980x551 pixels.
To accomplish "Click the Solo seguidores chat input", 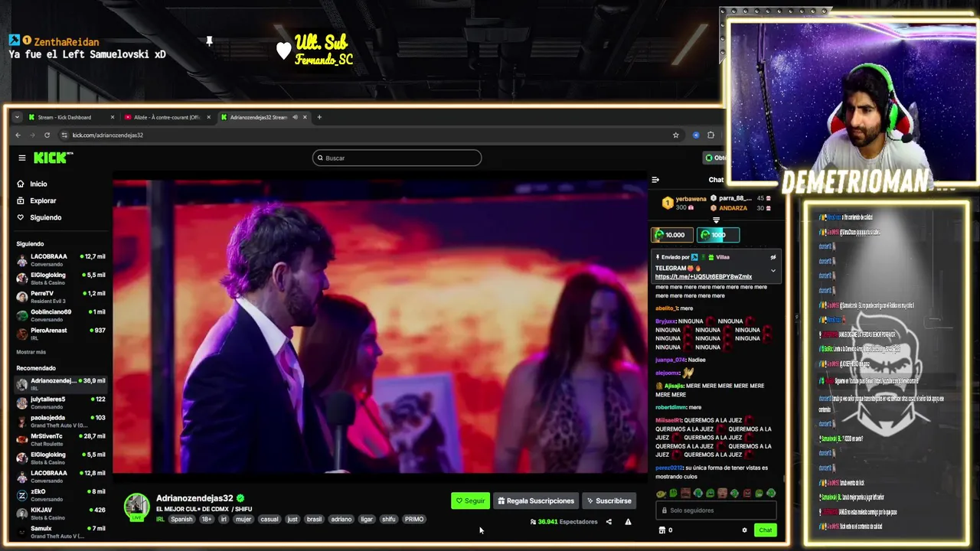I will (716, 510).
